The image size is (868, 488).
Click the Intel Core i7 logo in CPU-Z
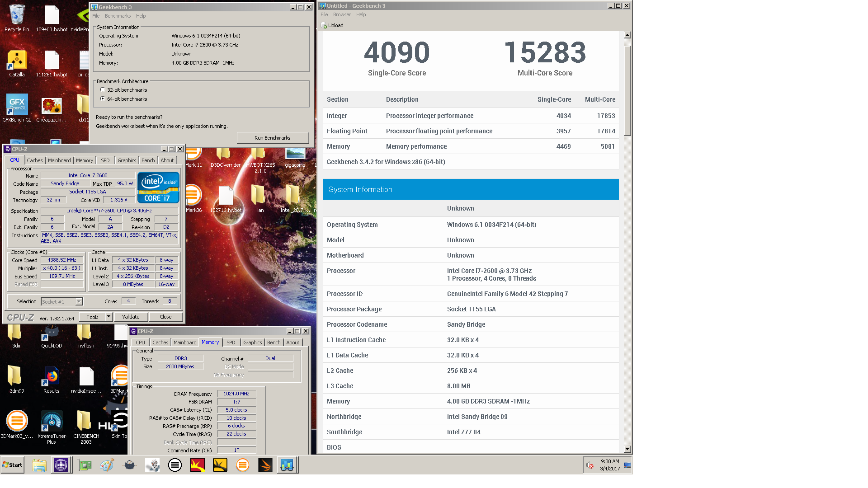tap(158, 188)
